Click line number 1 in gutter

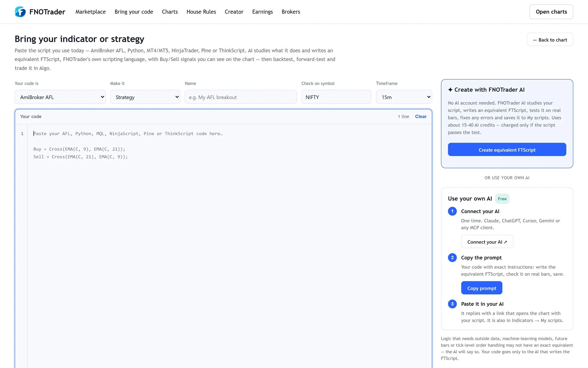22,134
